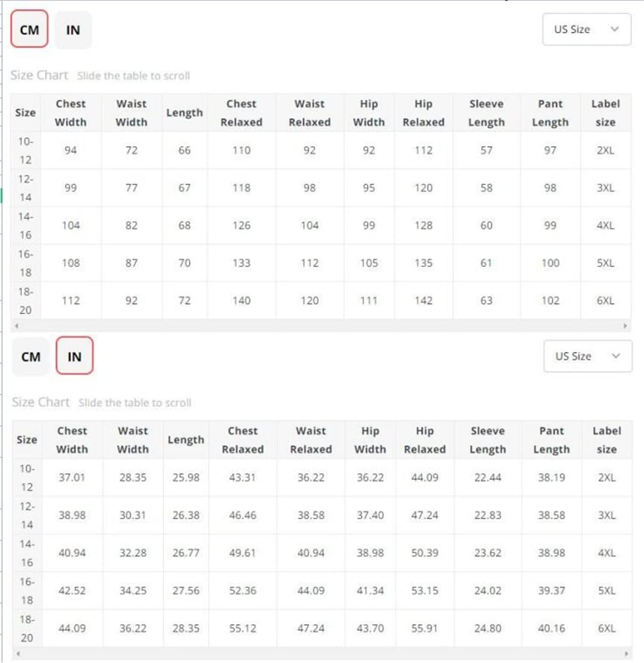
Task: Click Sleeve Length header in bottom table
Action: click(488, 440)
